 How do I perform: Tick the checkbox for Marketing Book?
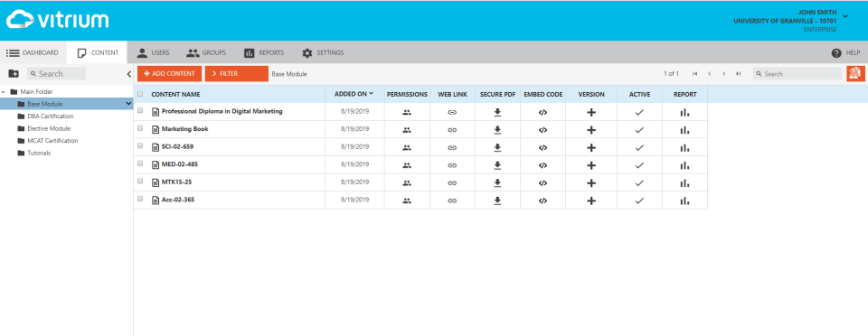(140, 128)
